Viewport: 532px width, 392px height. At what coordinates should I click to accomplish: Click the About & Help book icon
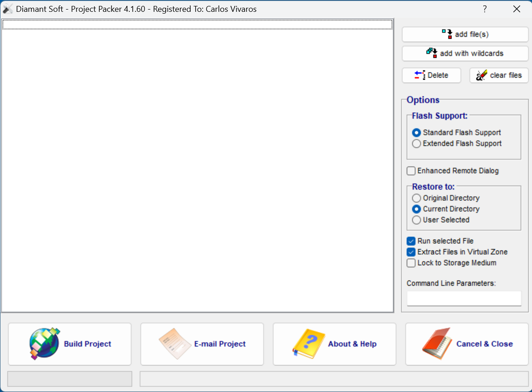309,343
